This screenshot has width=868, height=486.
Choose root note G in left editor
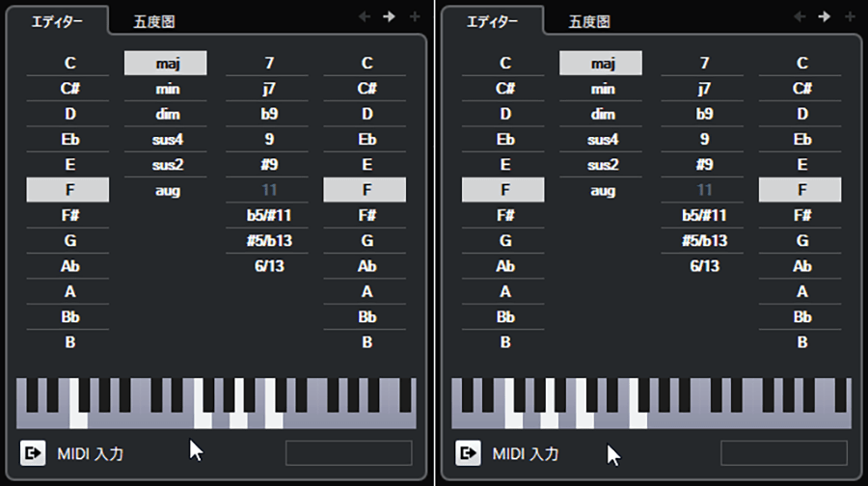tap(68, 241)
